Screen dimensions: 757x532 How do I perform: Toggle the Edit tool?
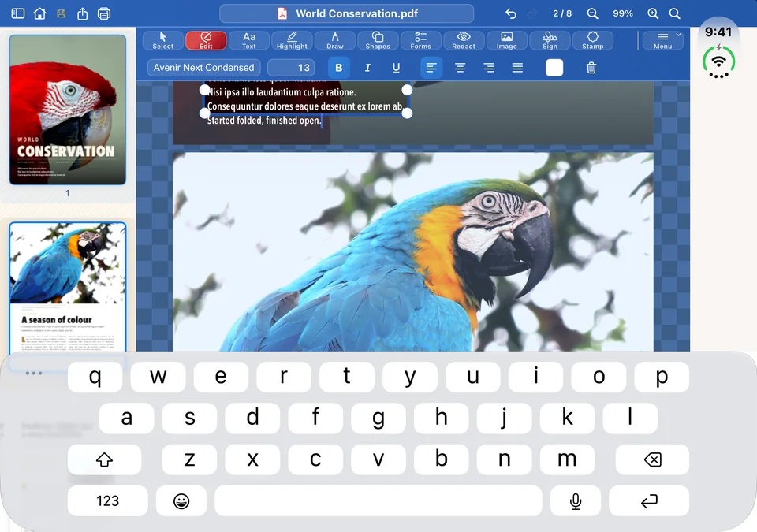[206, 40]
